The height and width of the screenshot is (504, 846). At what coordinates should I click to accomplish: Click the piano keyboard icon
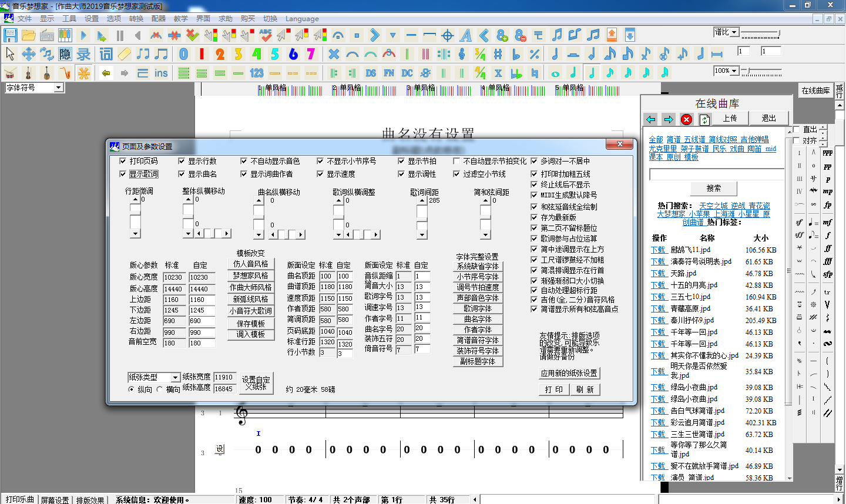(65, 35)
